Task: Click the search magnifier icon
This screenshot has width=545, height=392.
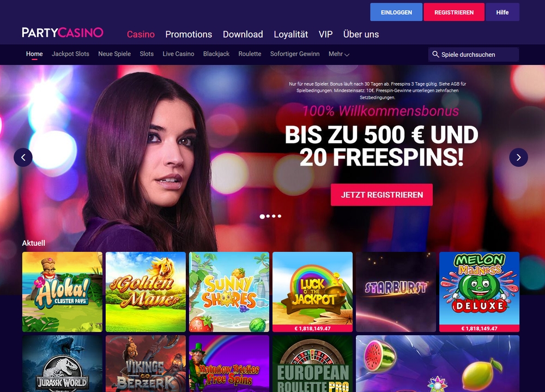Action: (x=435, y=55)
